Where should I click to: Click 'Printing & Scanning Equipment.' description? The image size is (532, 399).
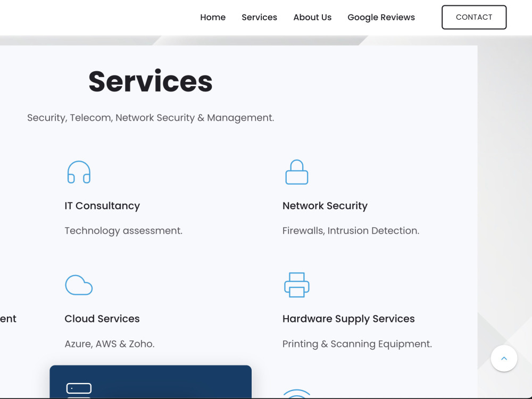click(x=357, y=344)
